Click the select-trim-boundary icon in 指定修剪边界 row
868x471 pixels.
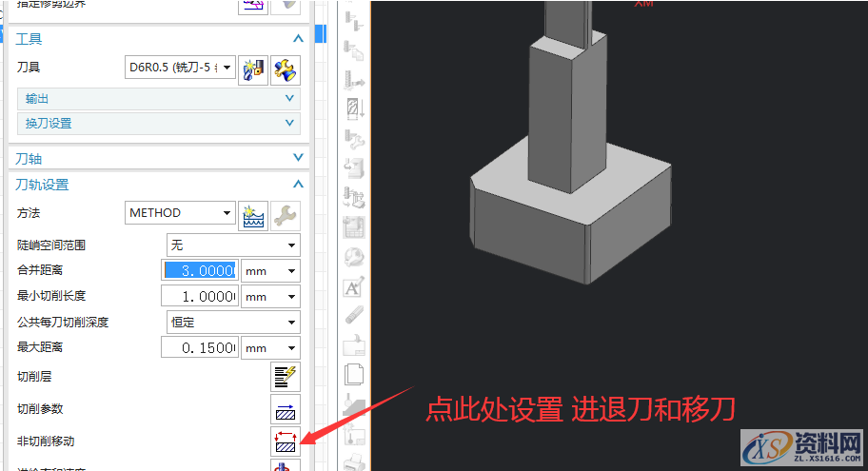pos(253,6)
